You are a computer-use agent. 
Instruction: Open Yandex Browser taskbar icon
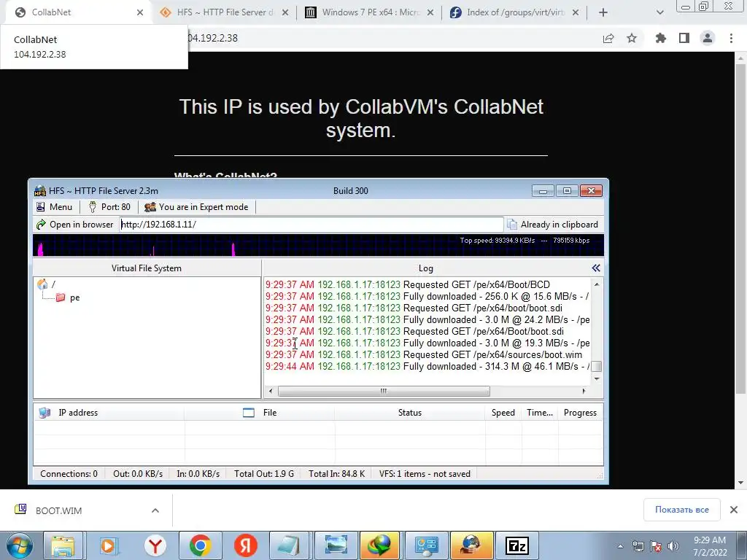(155, 545)
